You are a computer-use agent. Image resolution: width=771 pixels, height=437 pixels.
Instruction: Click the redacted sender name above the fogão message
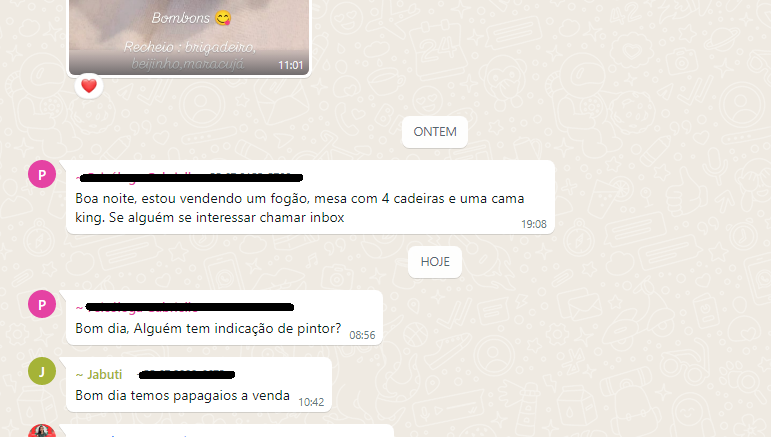[191, 177]
